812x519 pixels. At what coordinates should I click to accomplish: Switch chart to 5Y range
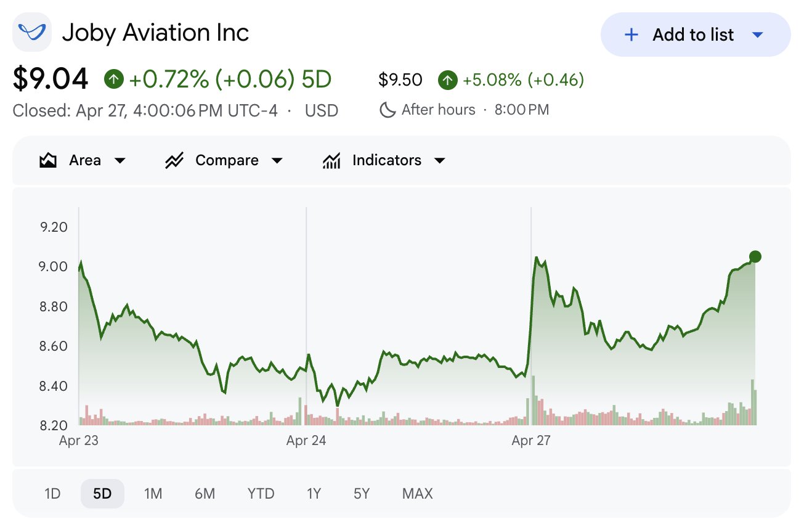pyautogui.click(x=362, y=494)
